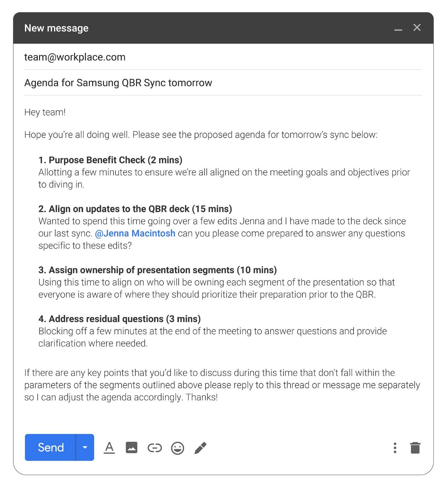Click the @Jenna Macintosh mention link
Image resolution: width=448 pixels, height=489 pixels.
pyautogui.click(x=135, y=233)
